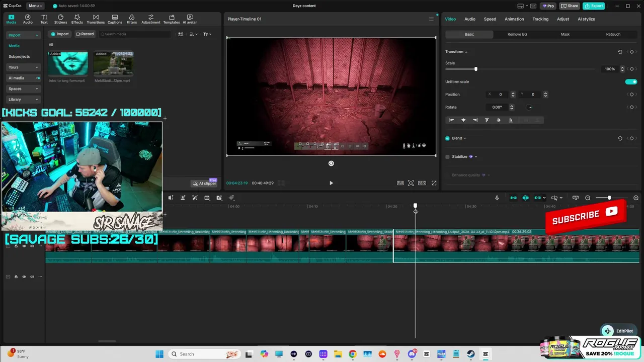Open the CapCut Menu dropdown

35,6
